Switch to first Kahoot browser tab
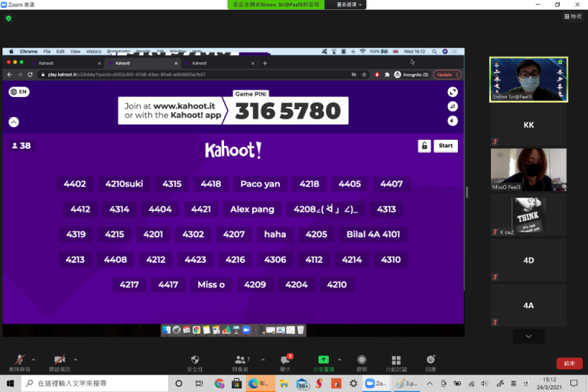Viewport: 588px width, 392px height. click(66, 63)
